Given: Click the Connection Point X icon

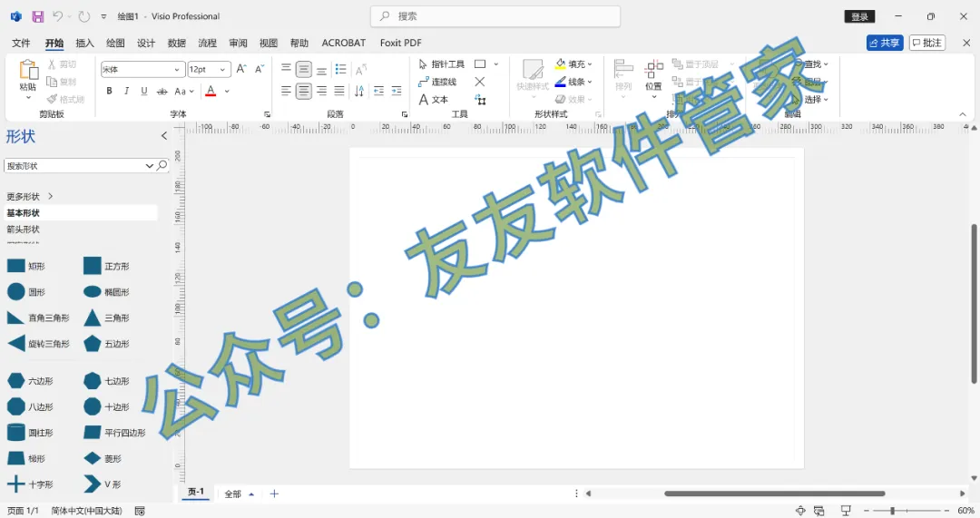Looking at the screenshot, I should pos(479,82).
